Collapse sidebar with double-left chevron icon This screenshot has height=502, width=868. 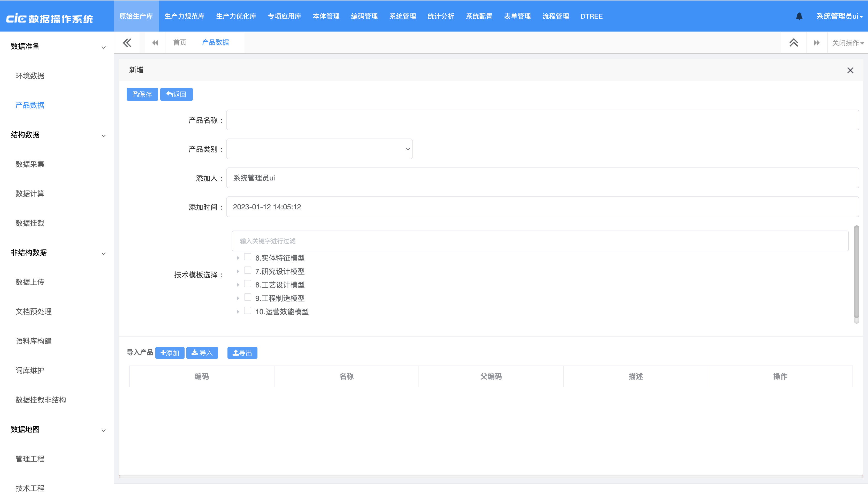127,43
